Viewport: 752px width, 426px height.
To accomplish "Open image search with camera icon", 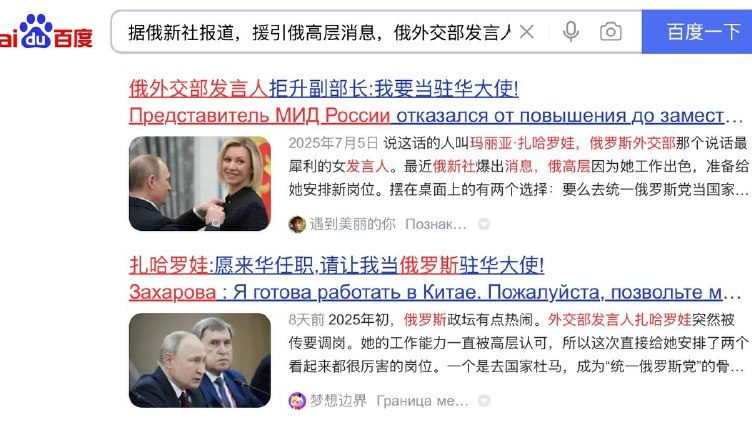I will coord(611,32).
